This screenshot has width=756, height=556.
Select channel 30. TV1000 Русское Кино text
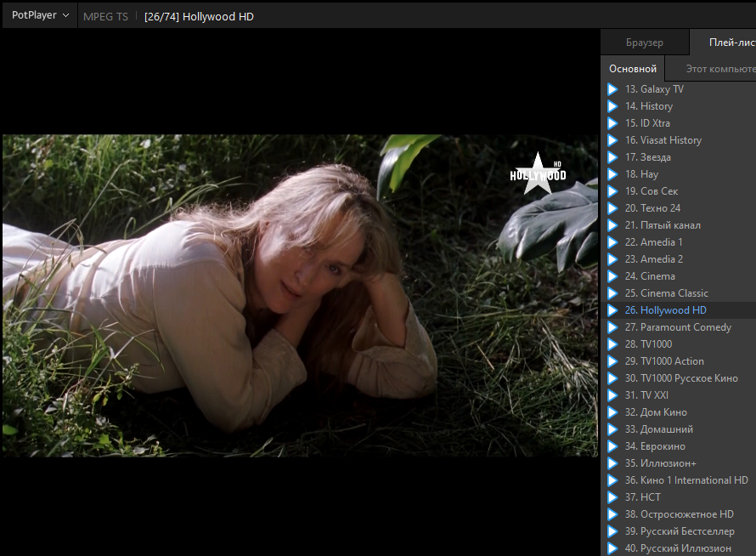(x=682, y=378)
